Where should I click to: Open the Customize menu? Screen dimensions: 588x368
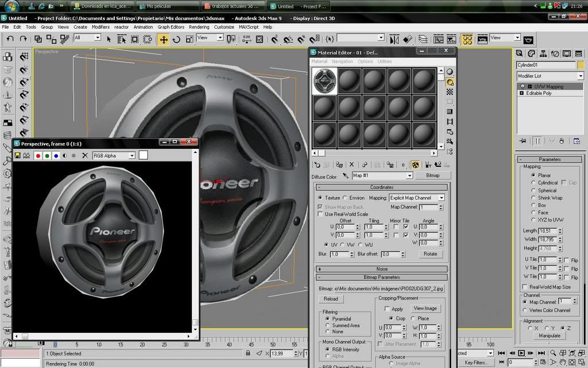pyautogui.click(x=224, y=27)
